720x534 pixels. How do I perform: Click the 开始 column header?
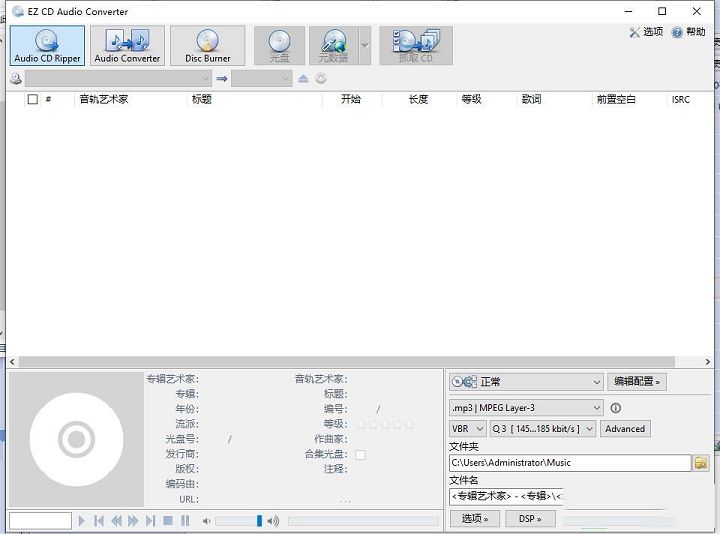pos(351,99)
